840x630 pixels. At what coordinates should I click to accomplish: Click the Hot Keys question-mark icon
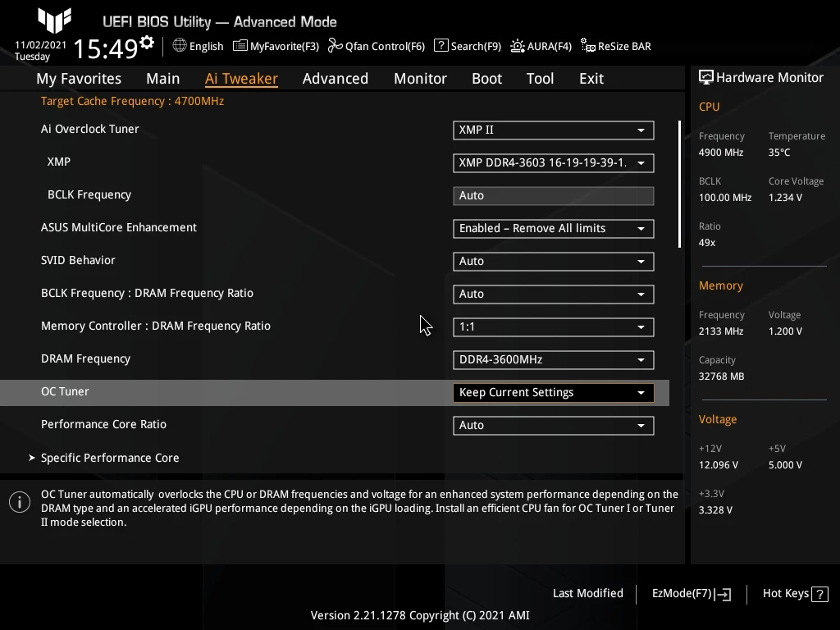(819, 594)
